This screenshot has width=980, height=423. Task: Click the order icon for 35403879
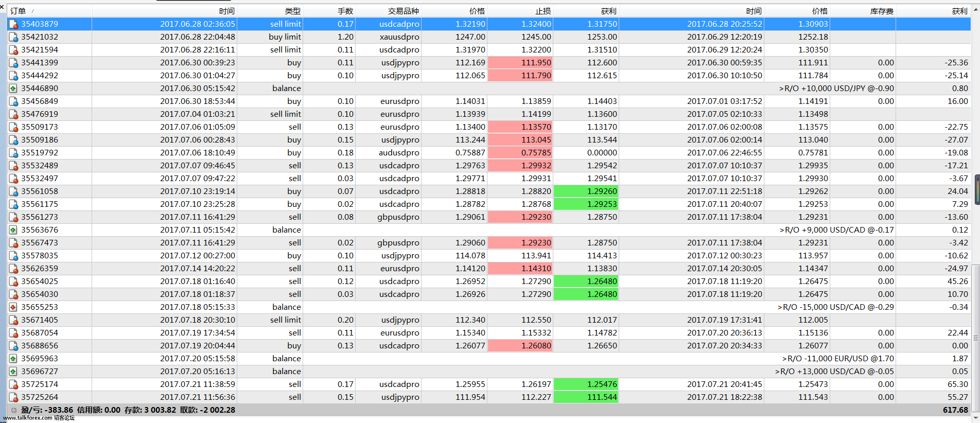13,24
